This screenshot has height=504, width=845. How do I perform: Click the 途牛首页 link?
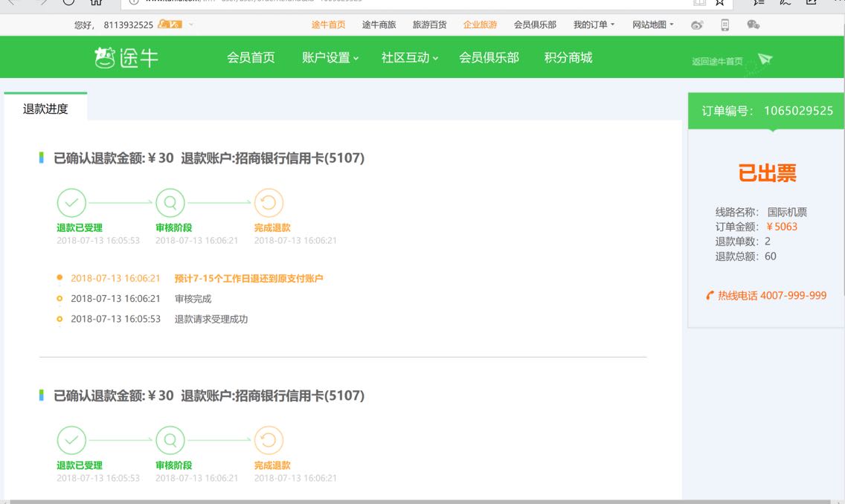(x=328, y=25)
